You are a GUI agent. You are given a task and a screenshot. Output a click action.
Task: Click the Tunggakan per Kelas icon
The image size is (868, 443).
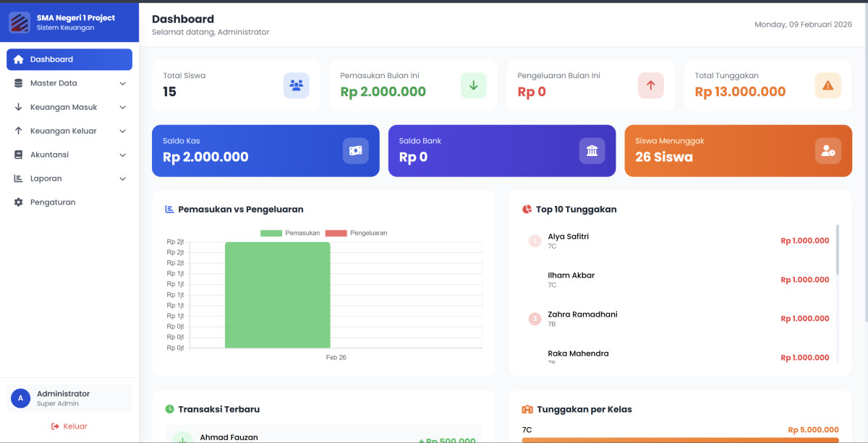coord(527,409)
